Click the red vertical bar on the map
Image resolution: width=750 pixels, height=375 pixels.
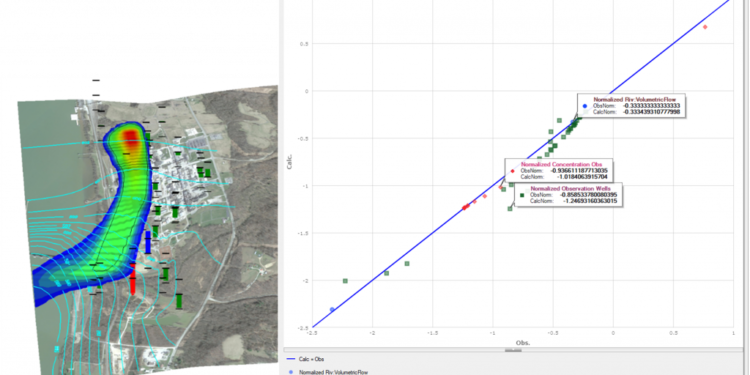(x=133, y=278)
